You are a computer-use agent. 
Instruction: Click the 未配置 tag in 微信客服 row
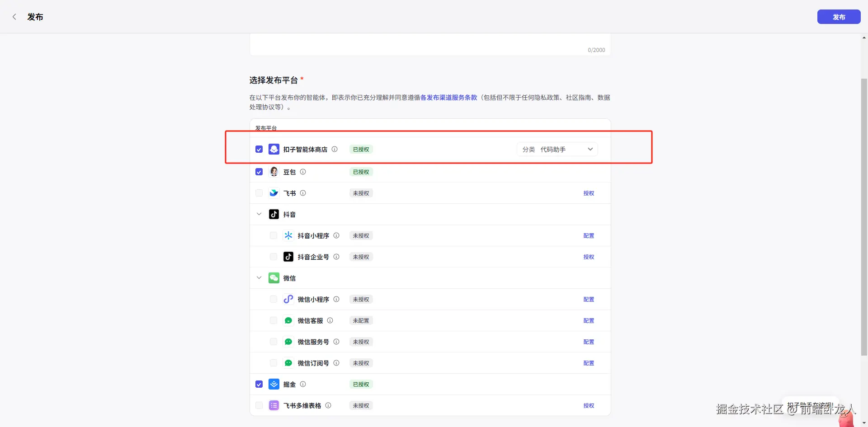pyautogui.click(x=361, y=320)
